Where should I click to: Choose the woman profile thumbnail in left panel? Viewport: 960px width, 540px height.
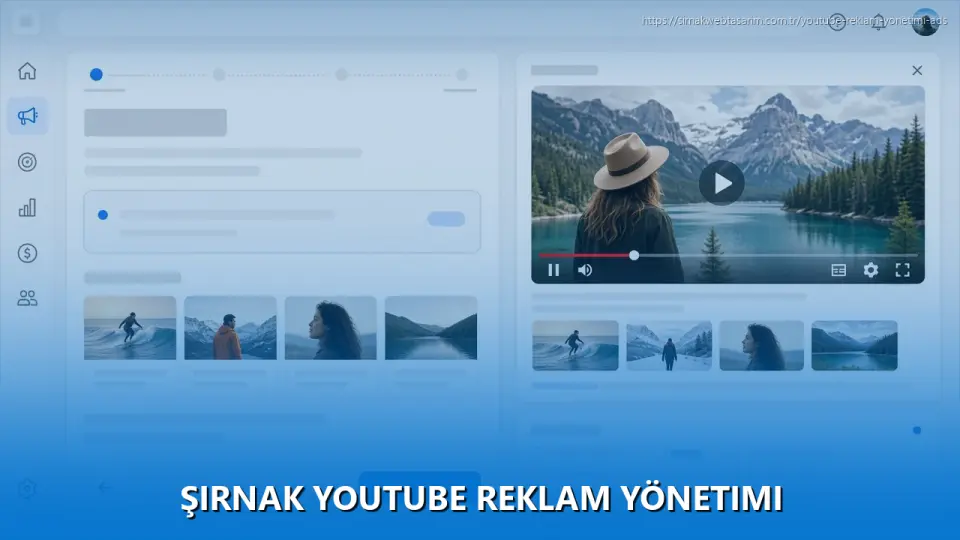[x=331, y=328]
